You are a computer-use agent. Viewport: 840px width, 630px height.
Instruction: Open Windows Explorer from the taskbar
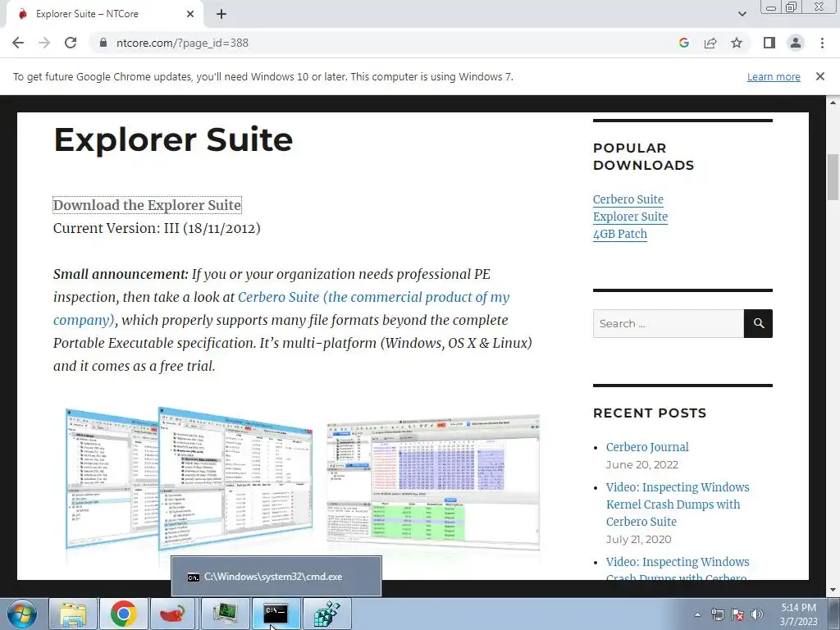(73, 614)
